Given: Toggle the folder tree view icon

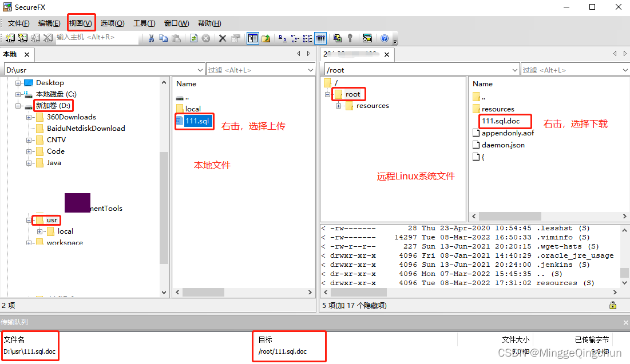Looking at the screenshot, I should point(253,38).
